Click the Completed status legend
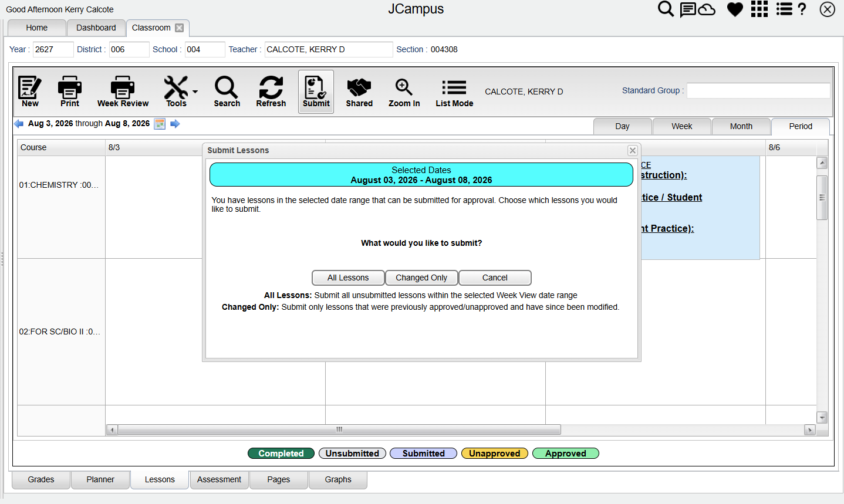The height and width of the screenshot is (504, 844). [281, 454]
